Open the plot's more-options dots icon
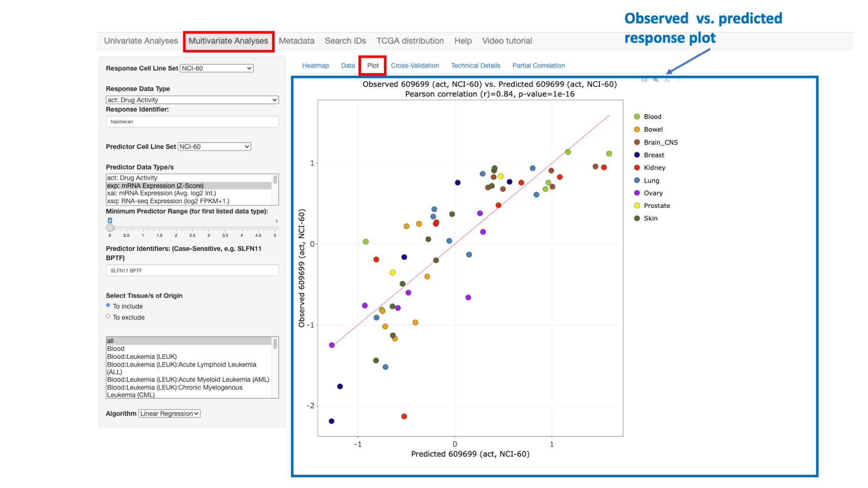The width and height of the screenshot is (868, 488). click(678, 80)
